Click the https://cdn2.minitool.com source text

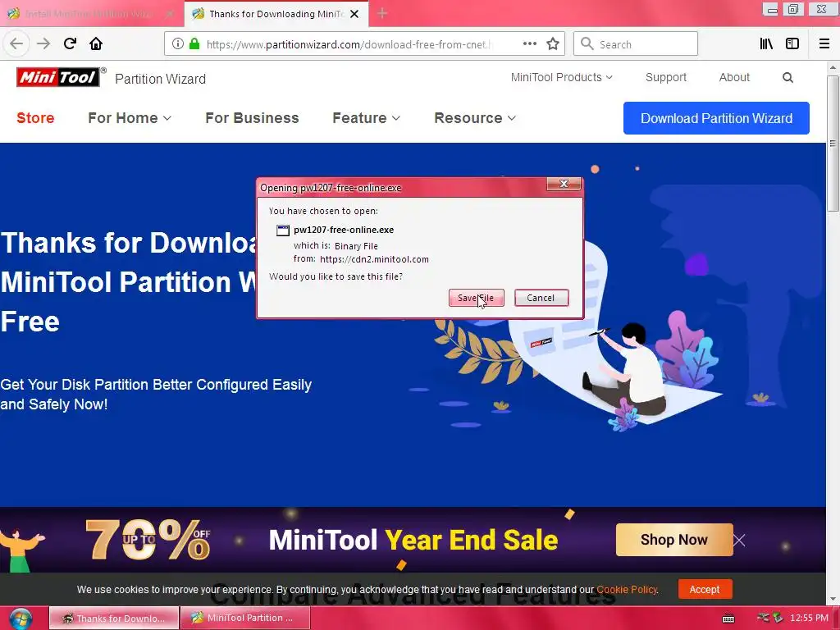(x=374, y=259)
